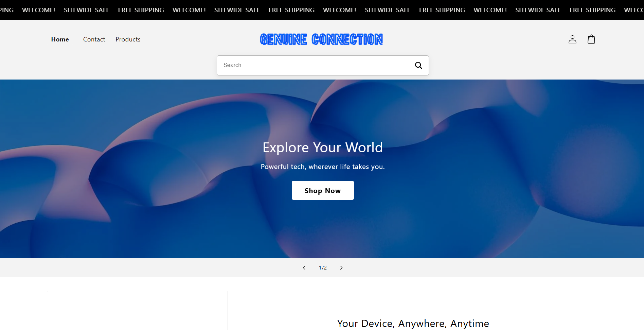Click the 1/2 slide counter

tap(323, 268)
